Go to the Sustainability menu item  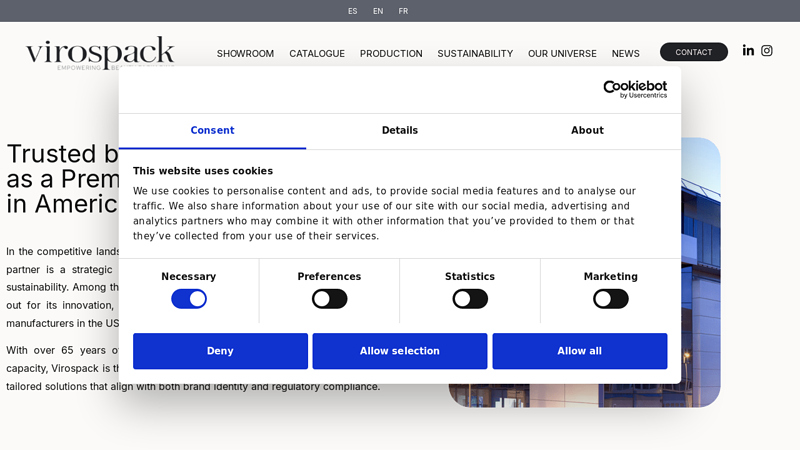(475, 54)
